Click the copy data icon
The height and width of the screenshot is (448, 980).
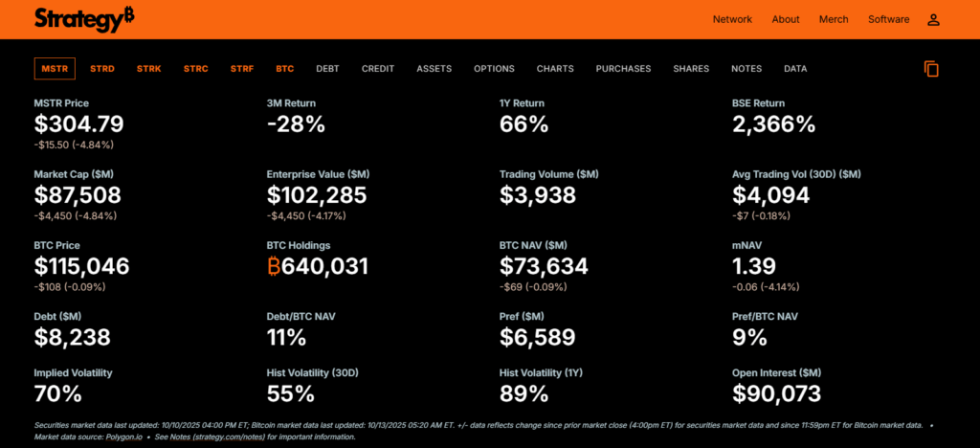coord(931,69)
